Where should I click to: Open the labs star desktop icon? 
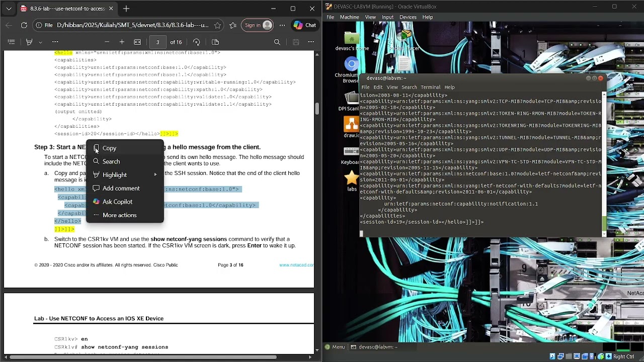point(352,180)
